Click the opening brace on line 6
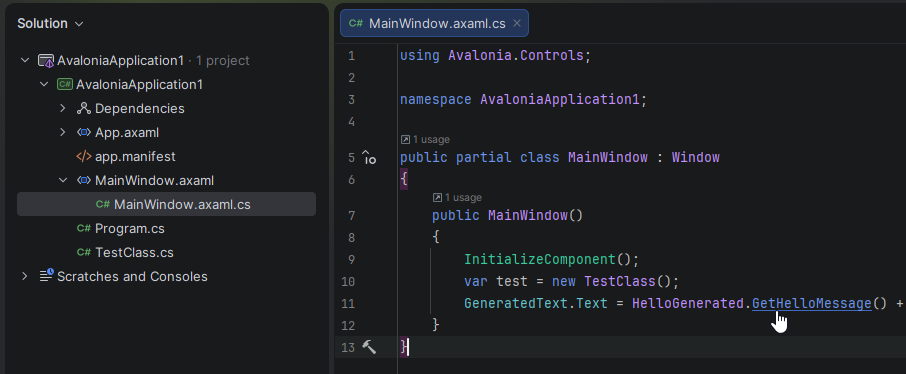Viewport: 906px width, 374px height. [x=404, y=180]
